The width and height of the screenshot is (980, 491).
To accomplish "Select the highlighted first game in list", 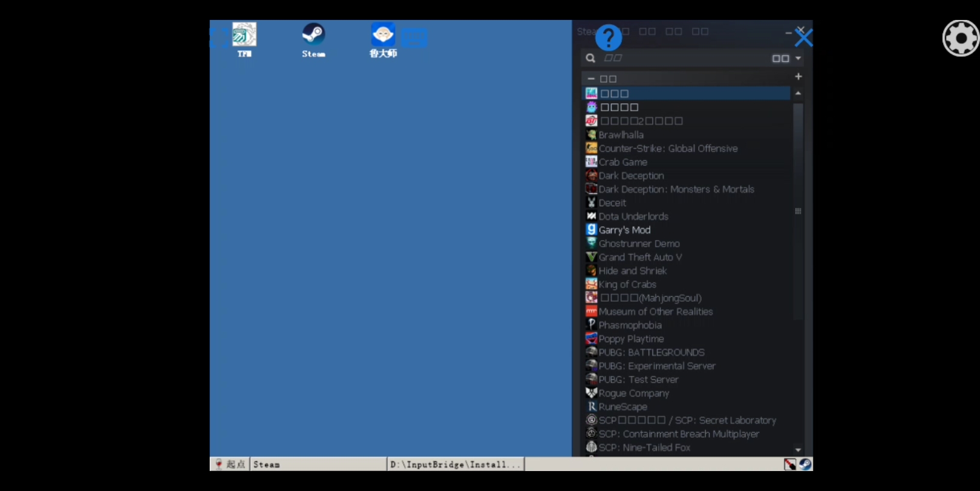I will (x=686, y=93).
